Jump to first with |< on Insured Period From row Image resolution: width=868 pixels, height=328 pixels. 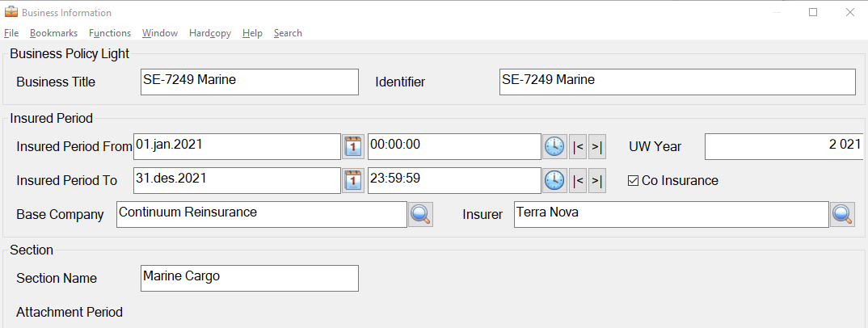pos(578,146)
